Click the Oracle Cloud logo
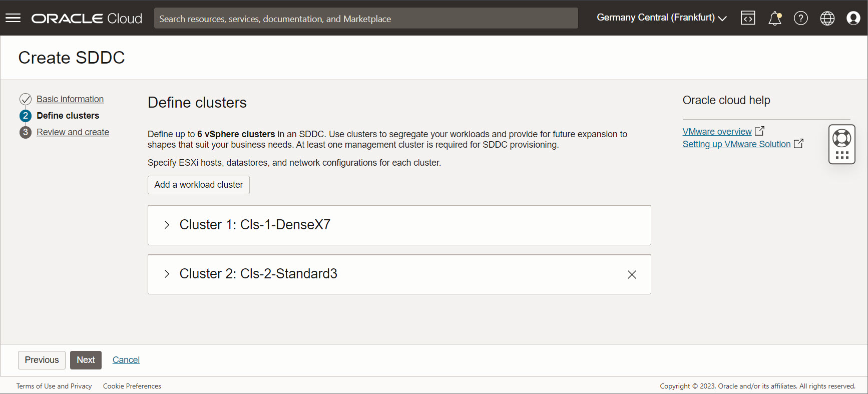 (87, 19)
